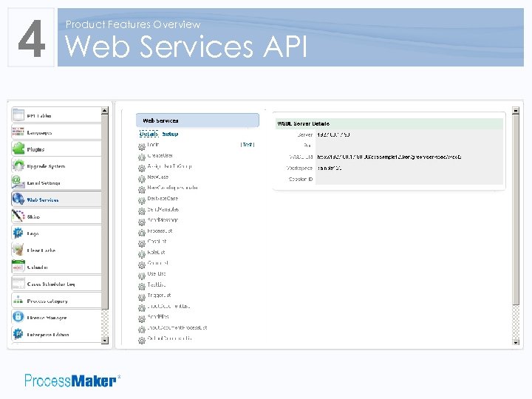Open the Upgrade System menu label
532x399 pixels.
(x=46, y=166)
